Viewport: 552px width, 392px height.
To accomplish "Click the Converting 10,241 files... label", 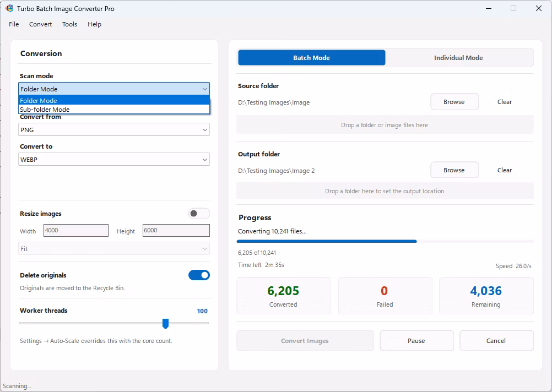I will pos(272,231).
